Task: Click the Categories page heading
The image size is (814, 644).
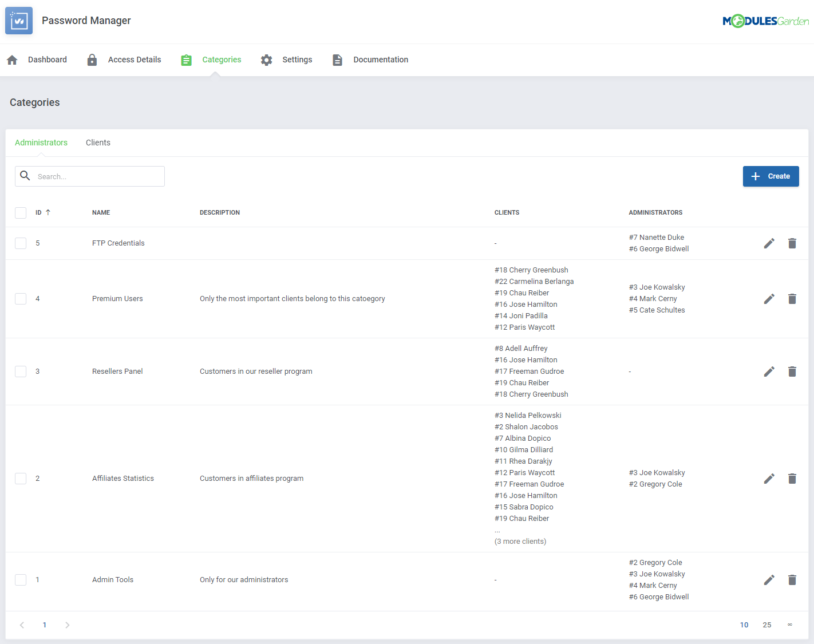Action: pyautogui.click(x=35, y=102)
